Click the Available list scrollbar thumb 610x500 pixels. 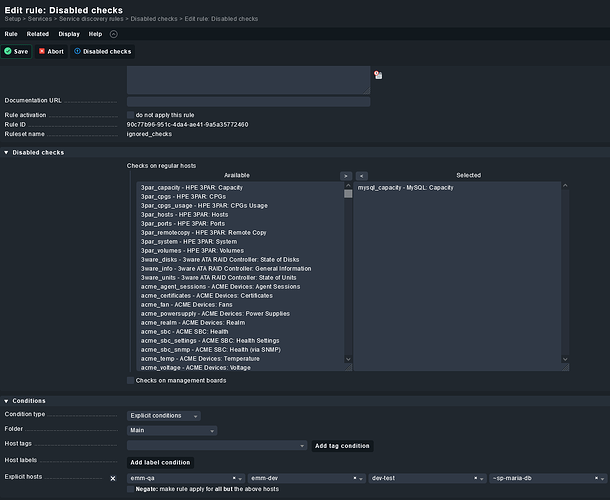coord(348,194)
